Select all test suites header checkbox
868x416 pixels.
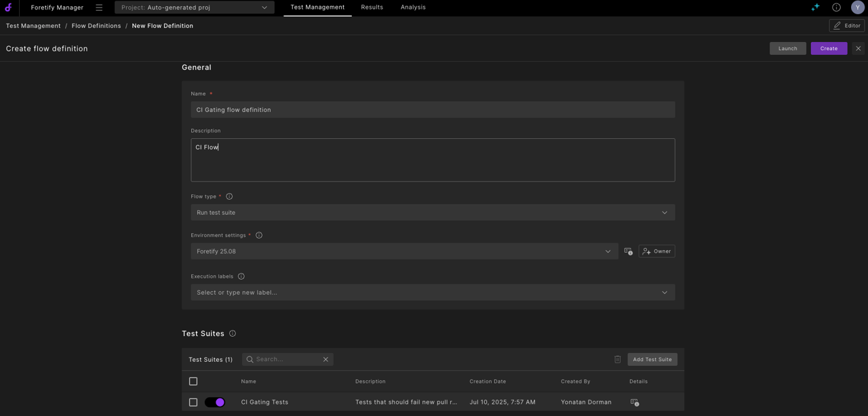coord(193,381)
